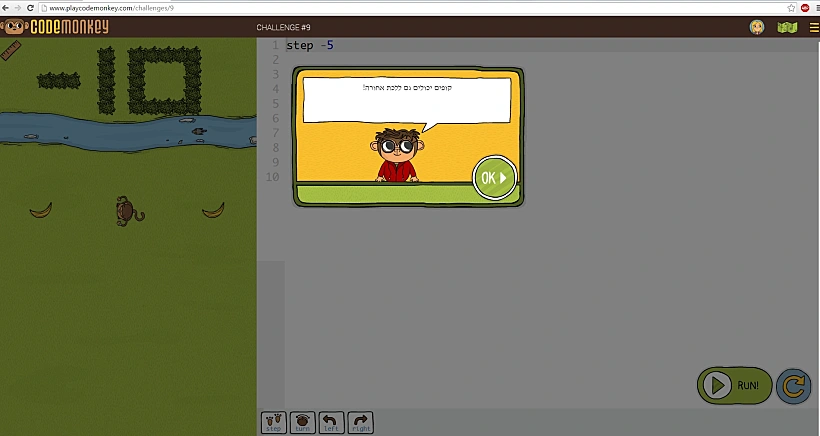Click the user avatar icon in header
The height and width of the screenshot is (436, 820).
pos(757,27)
